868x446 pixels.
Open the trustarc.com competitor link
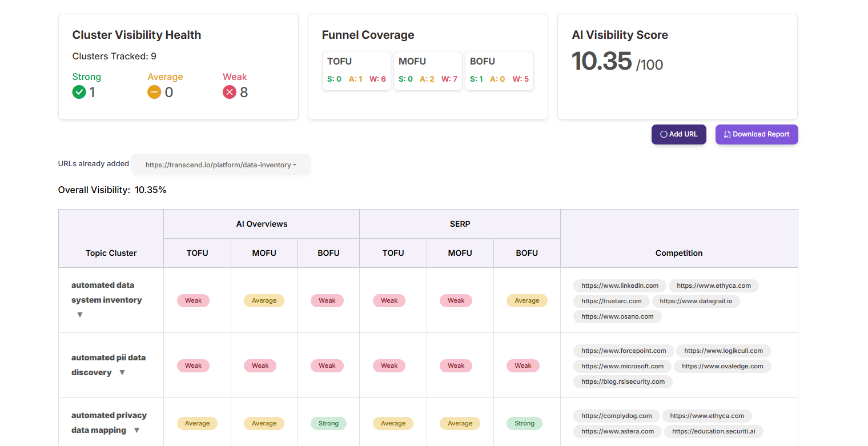pos(611,301)
